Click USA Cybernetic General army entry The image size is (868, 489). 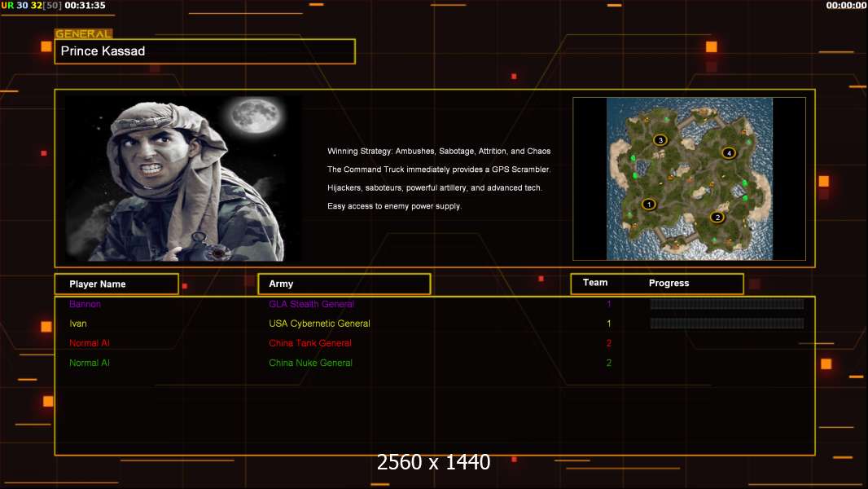[319, 324]
